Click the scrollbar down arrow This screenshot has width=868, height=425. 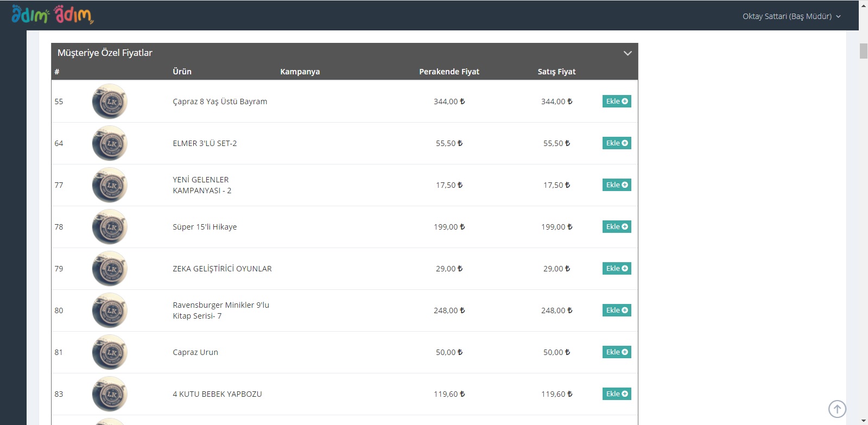[863, 421]
